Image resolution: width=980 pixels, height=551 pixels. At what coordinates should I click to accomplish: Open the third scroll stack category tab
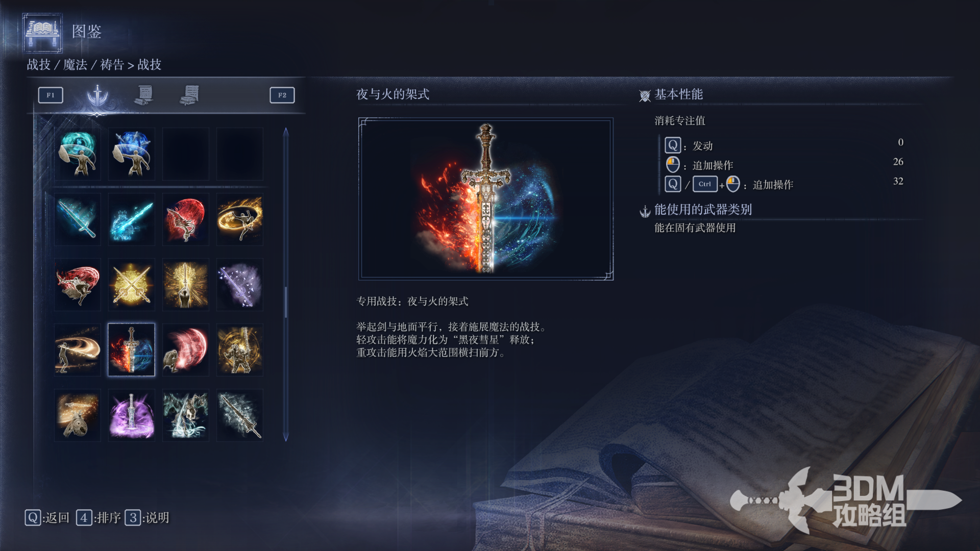(x=190, y=95)
